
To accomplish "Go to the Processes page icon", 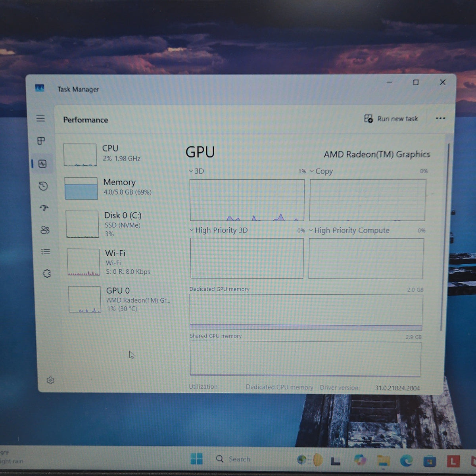I will pos(41,141).
